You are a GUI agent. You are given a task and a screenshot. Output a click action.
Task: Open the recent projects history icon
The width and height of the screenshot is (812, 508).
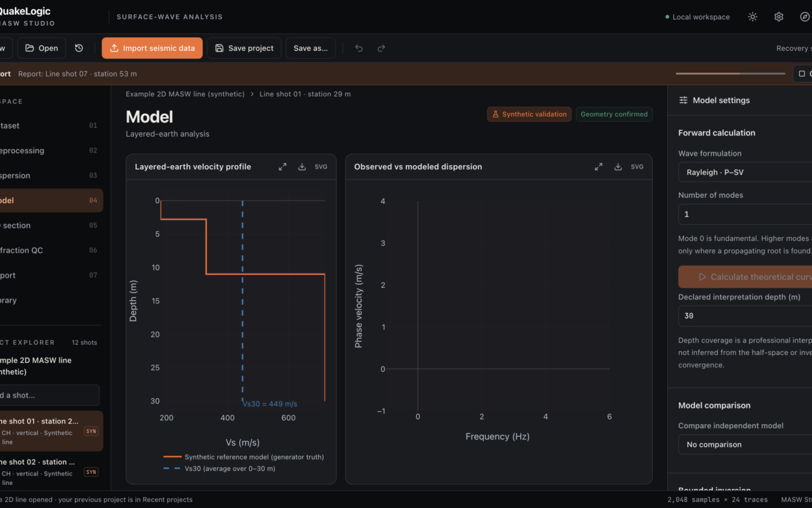point(79,48)
